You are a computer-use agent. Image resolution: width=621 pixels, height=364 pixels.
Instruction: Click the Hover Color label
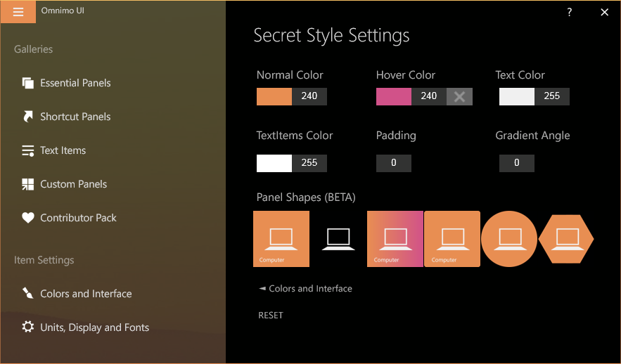click(406, 74)
